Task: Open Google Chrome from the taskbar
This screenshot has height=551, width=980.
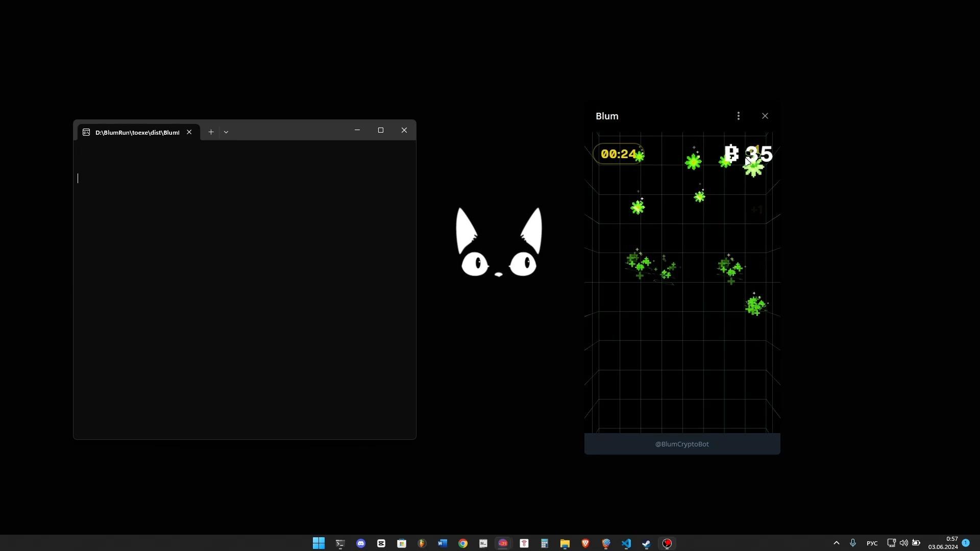Action: coord(463,543)
